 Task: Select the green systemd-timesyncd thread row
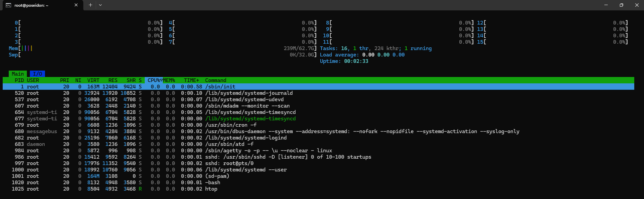point(250,119)
